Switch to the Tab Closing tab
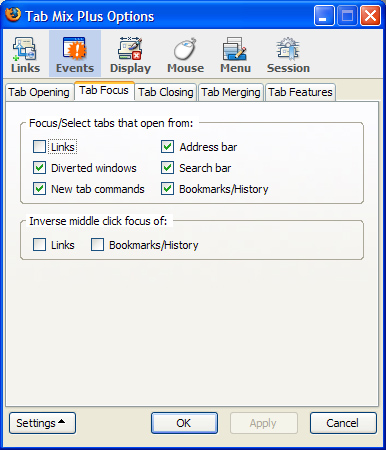386x450 pixels. [166, 92]
